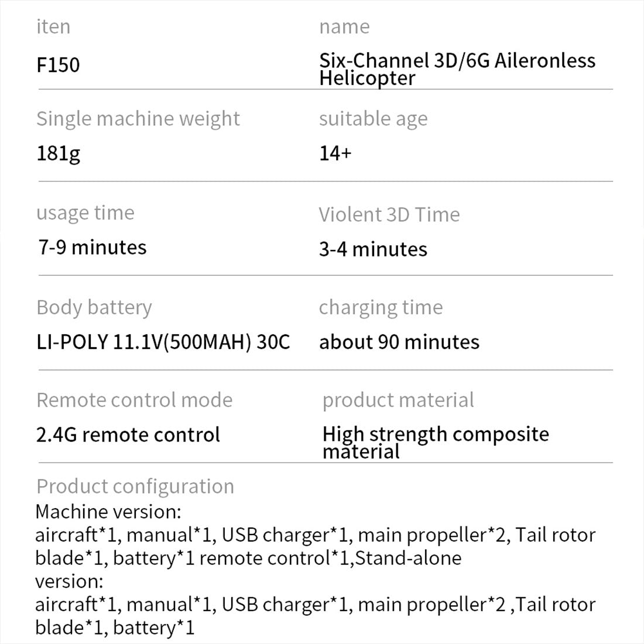
Task: Click the 'iten' column label
Action: 53,27
